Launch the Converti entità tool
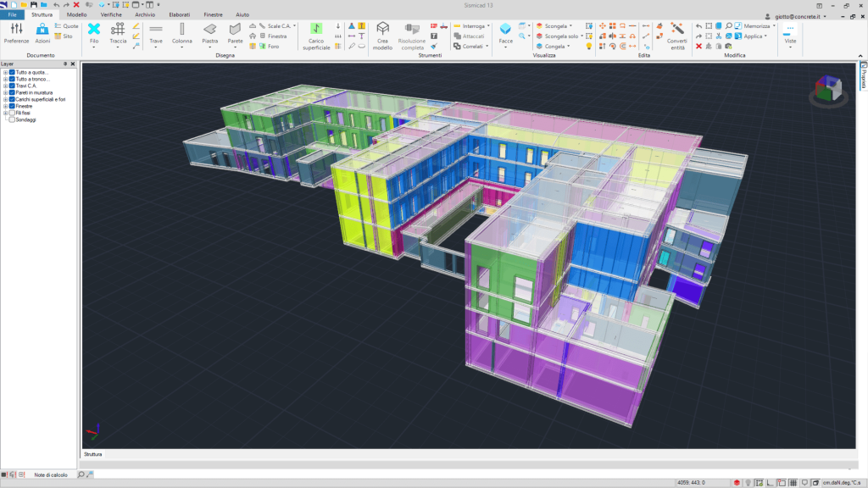The image size is (868, 488). point(677,36)
